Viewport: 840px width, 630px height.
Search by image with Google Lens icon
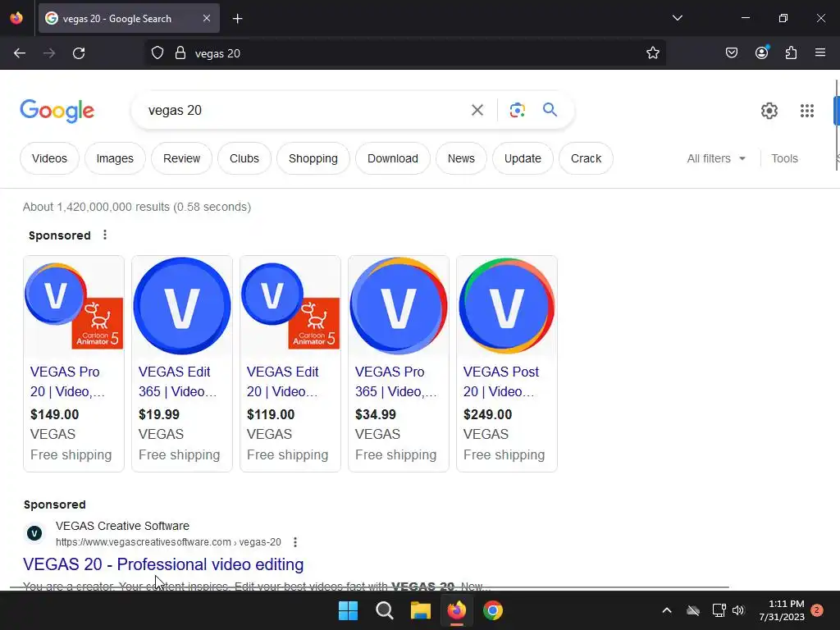point(517,111)
